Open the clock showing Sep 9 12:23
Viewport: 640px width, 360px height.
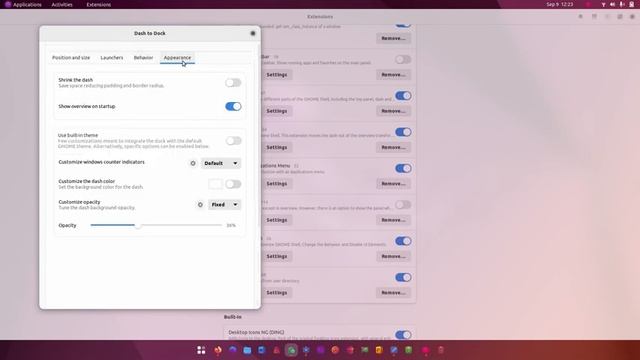pyautogui.click(x=560, y=4)
